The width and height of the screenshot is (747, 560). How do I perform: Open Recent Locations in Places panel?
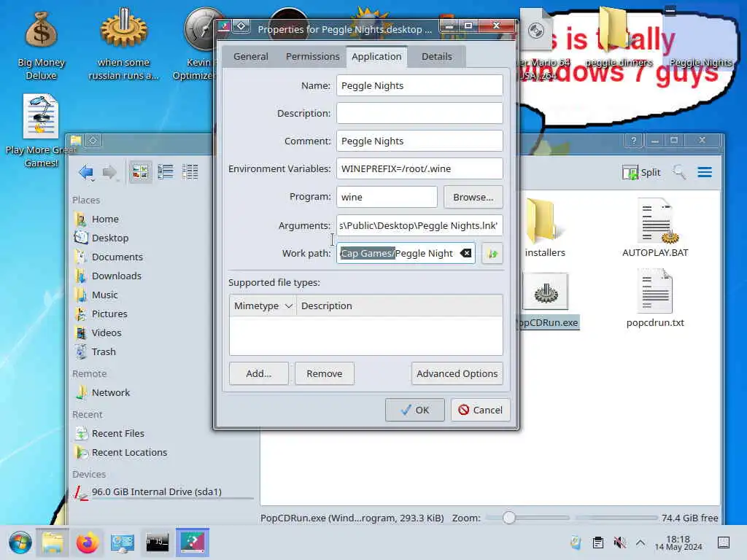129,452
